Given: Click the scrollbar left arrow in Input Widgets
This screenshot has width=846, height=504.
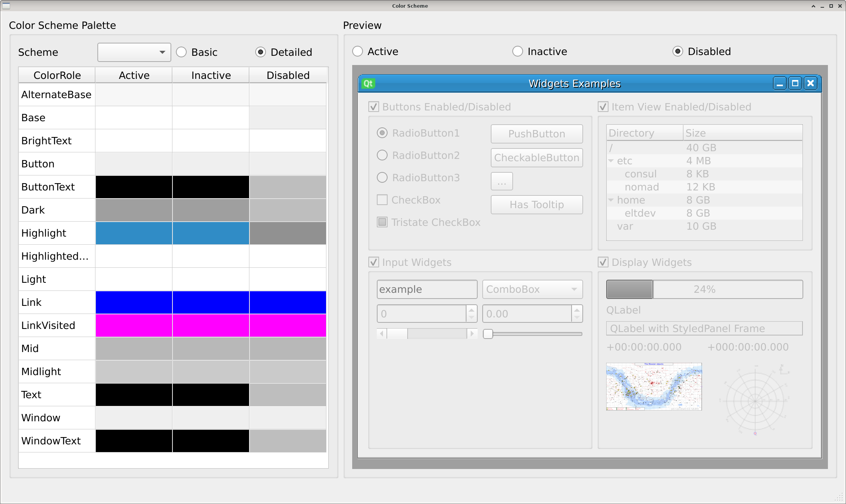Looking at the screenshot, I should (382, 334).
